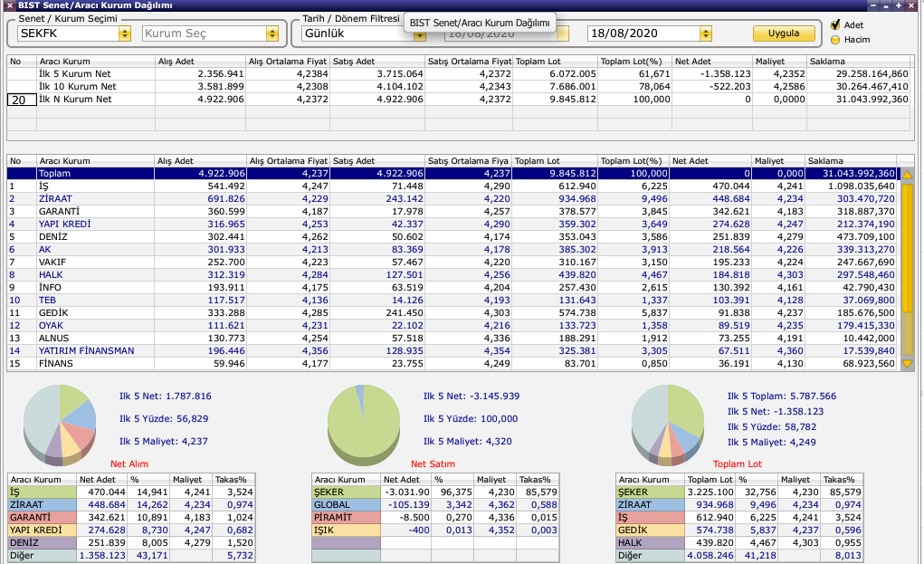Select the highlighted Toplam row in the broker list
The height and width of the screenshot is (564, 924).
click(x=452, y=173)
